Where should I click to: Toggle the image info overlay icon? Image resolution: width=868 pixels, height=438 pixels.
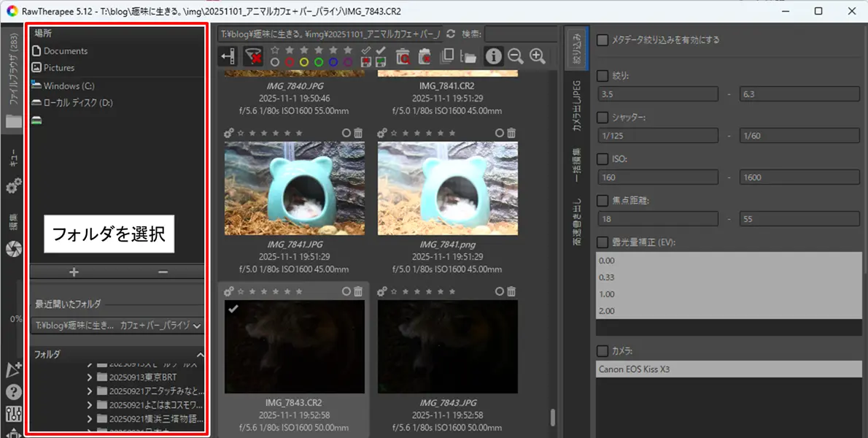pos(493,55)
